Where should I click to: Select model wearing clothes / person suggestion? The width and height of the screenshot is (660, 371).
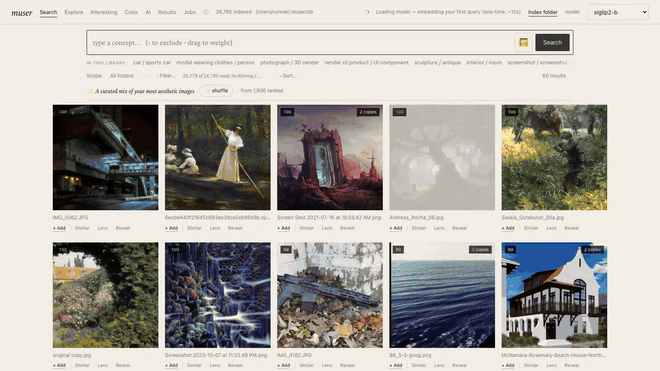tap(215, 62)
